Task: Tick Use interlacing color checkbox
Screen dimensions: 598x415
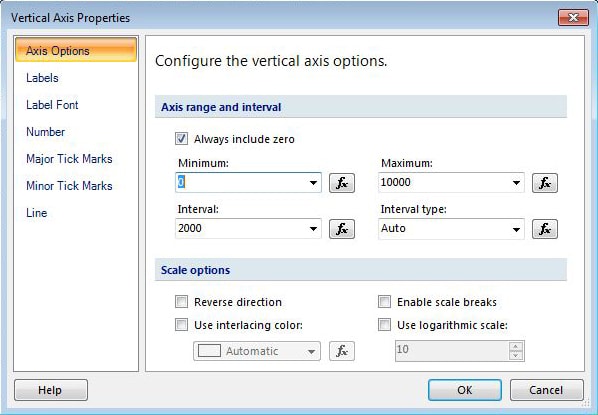Action: 182,325
